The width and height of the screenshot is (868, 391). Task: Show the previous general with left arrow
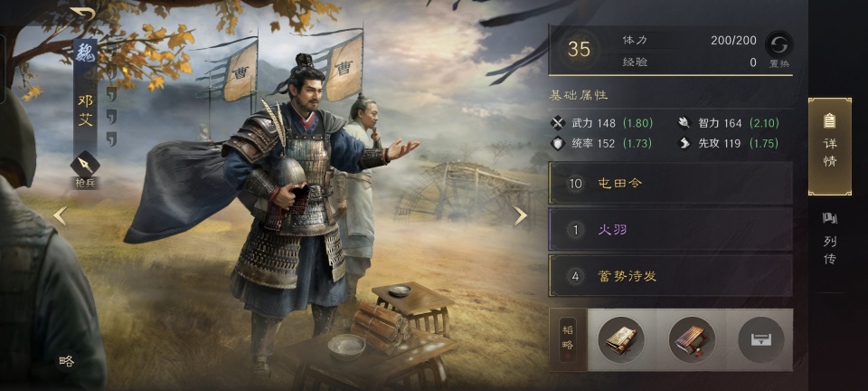click(60, 215)
